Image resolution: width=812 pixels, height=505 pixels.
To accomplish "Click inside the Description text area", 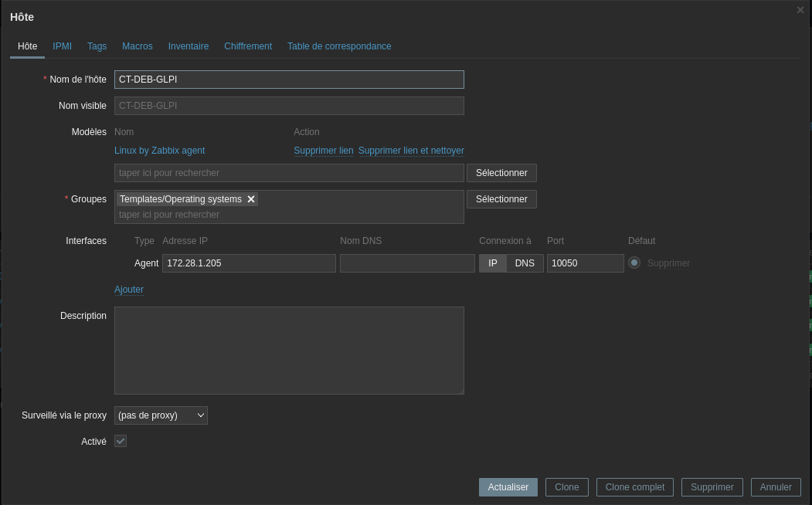I will (289, 351).
